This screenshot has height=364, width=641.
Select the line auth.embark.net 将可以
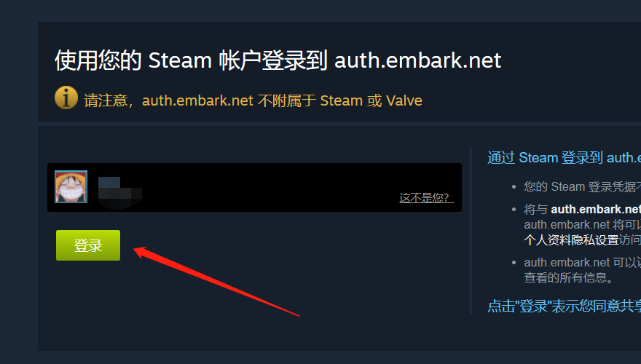click(583, 225)
